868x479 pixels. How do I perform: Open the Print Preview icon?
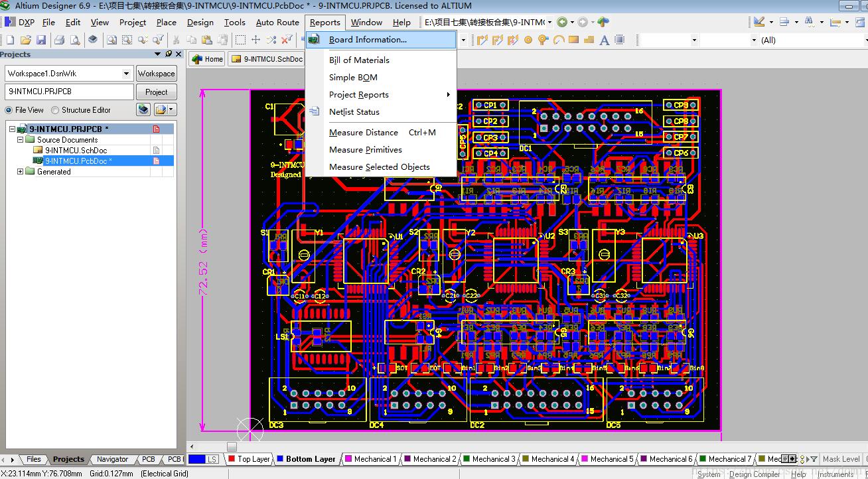[74, 40]
